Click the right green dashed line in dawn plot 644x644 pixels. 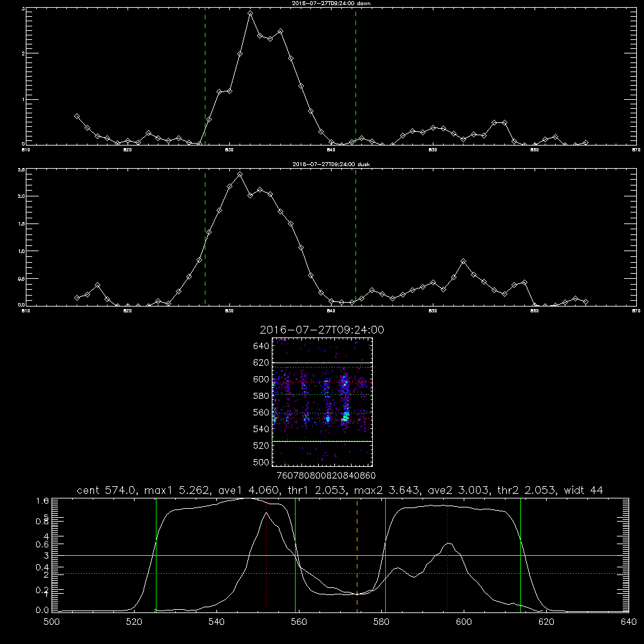click(x=355, y=77)
